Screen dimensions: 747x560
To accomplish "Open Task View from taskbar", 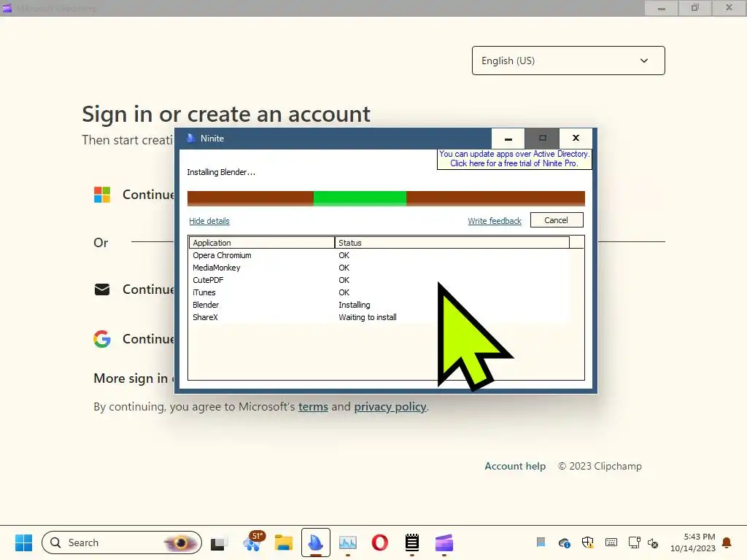I will coord(219,542).
